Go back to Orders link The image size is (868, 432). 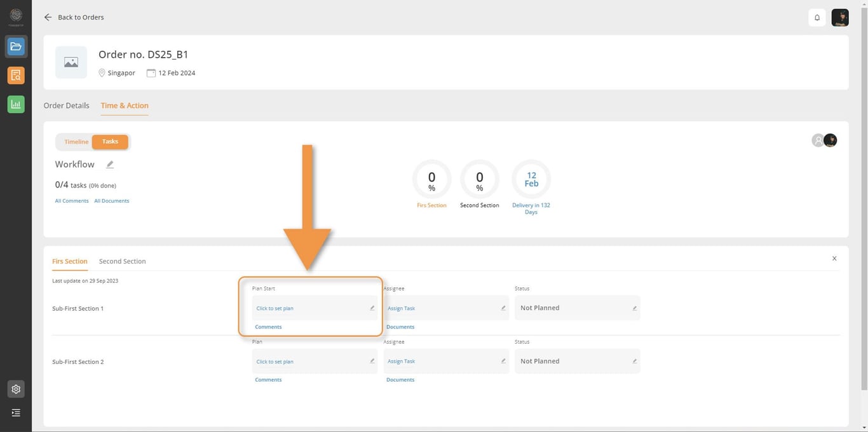point(81,17)
